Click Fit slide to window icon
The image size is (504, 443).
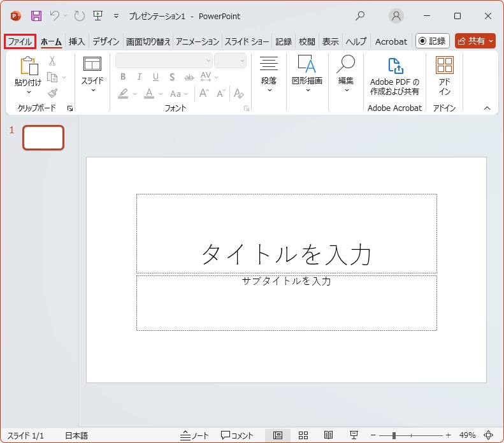(x=489, y=435)
